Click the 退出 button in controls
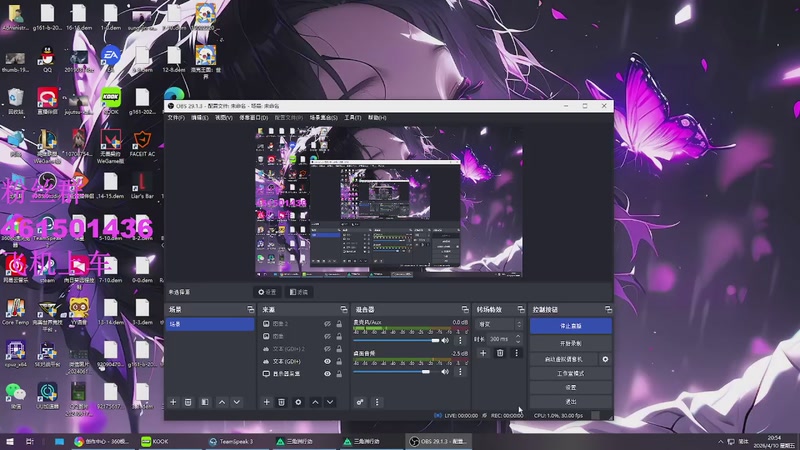 (x=571, y=402)
